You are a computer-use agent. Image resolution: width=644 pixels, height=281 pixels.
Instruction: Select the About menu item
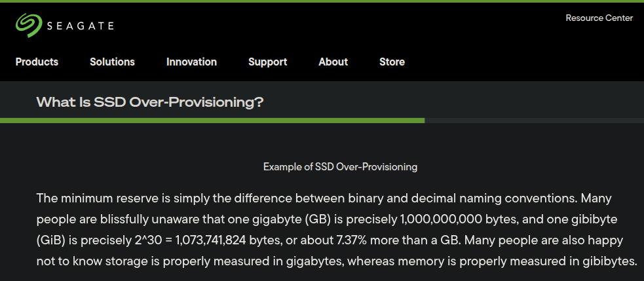point(333,62)
